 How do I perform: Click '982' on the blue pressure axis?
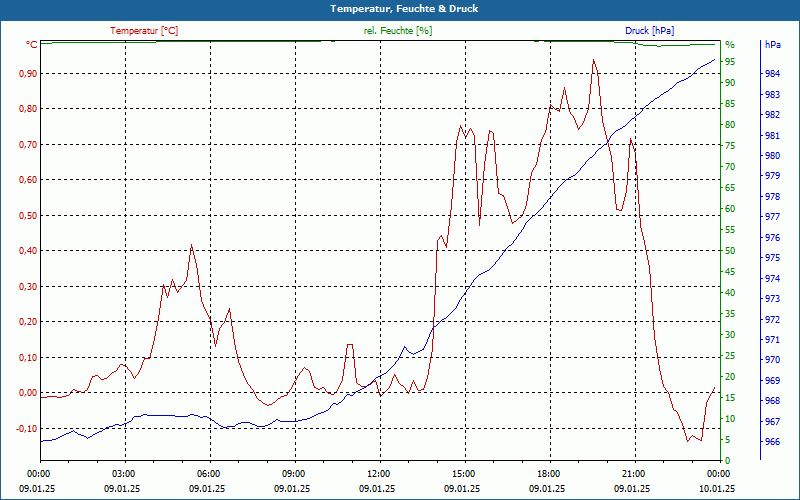point(772,115)
